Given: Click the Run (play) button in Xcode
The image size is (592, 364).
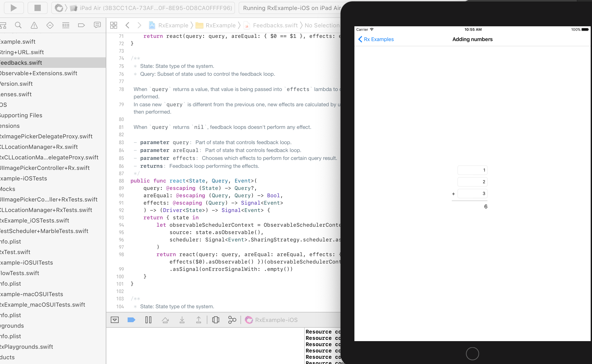Looking at the screenshot, I should (14, 8).
